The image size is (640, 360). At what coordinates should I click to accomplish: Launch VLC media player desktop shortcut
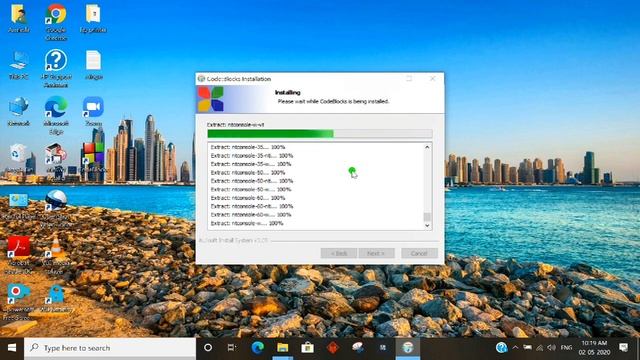[55, 254]
